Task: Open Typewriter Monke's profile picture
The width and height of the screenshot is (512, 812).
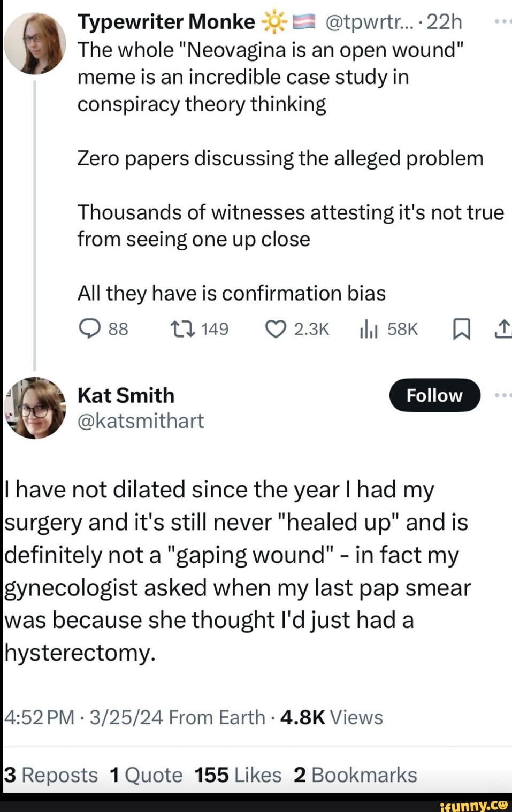Action: click(x=35, y=43)
